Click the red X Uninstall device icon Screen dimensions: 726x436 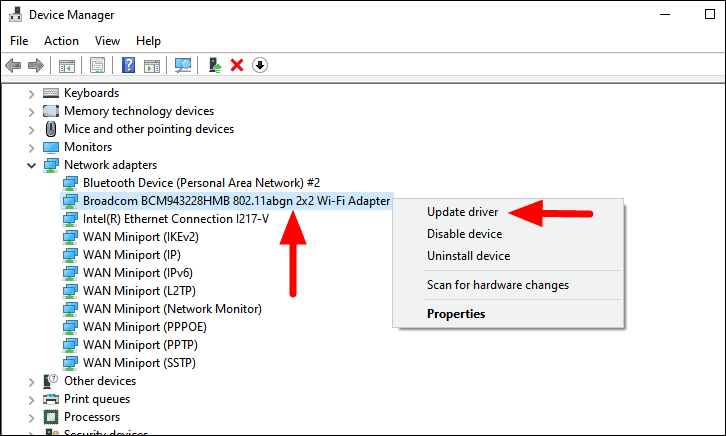tap(237, 65)
